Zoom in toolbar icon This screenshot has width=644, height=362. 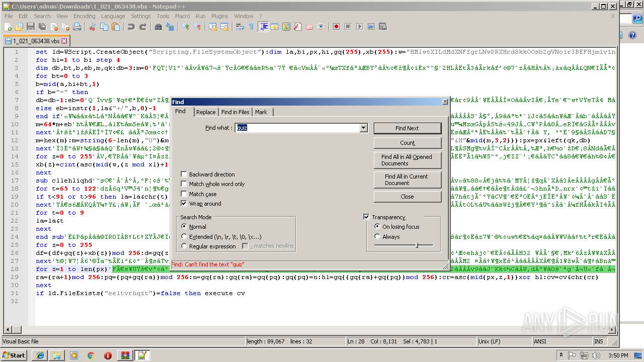coord(186,27)
